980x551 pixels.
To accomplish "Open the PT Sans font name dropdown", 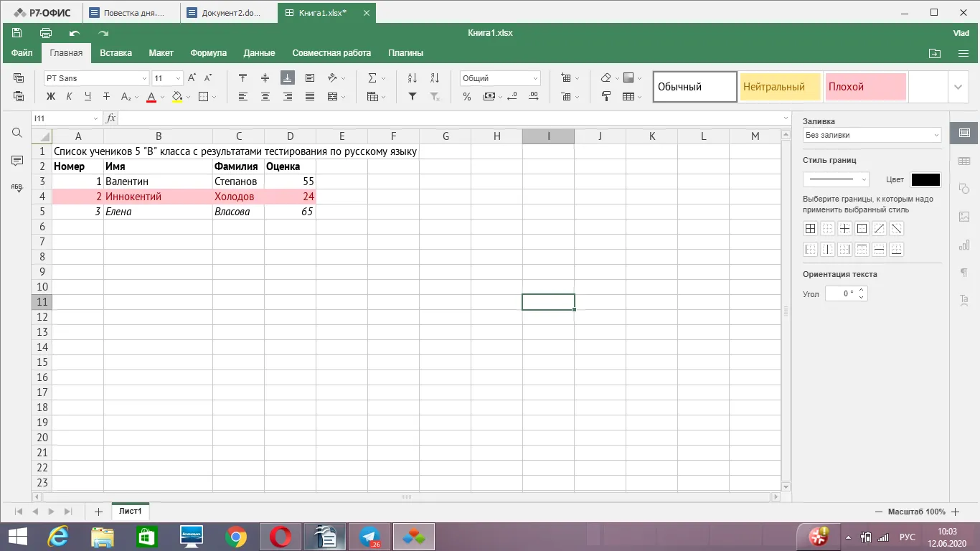I will [x=96, y=78].
